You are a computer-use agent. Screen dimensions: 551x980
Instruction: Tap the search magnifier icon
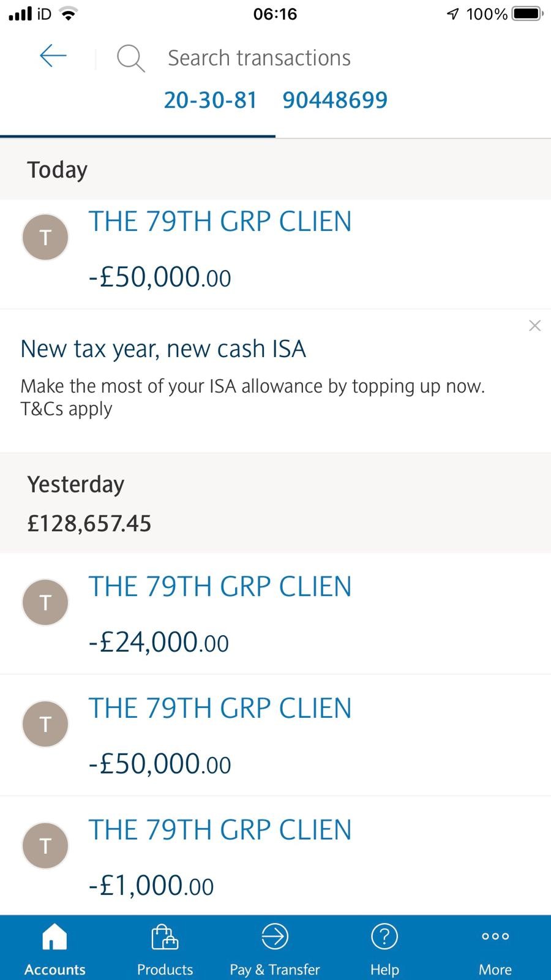coord(130,58)
